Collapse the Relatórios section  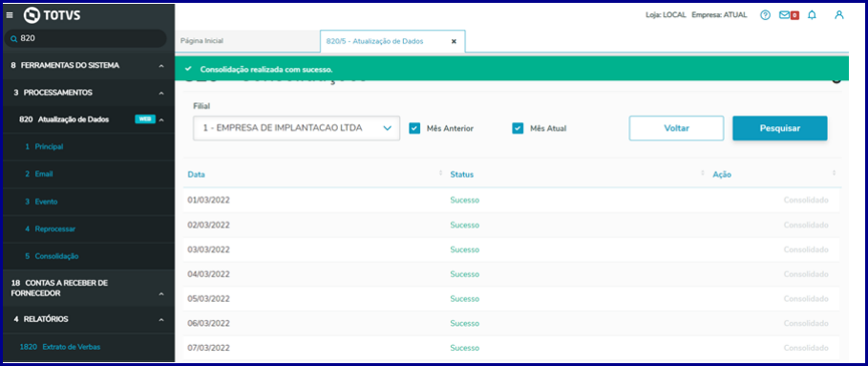161,320
